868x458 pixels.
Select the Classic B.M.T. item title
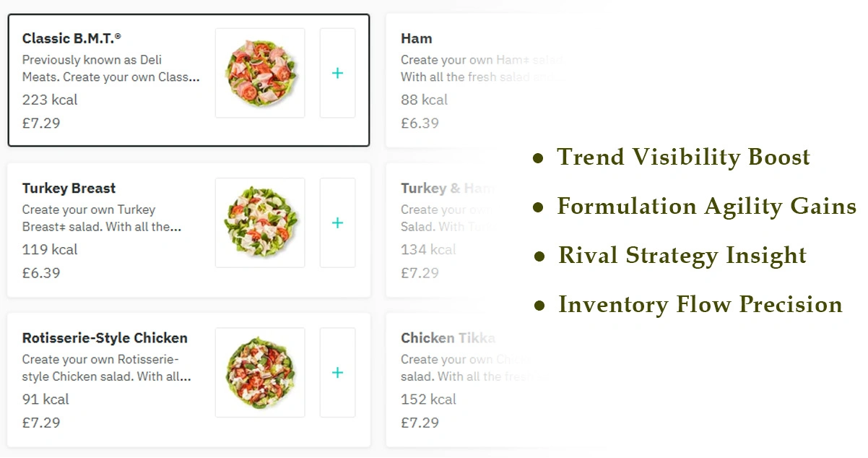click(71, 38)
